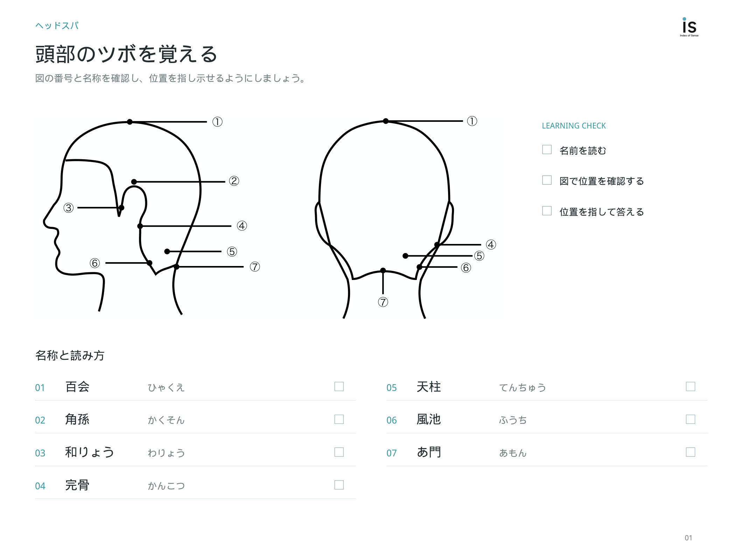Click marker ① on the back-view head

coord(472,121)
